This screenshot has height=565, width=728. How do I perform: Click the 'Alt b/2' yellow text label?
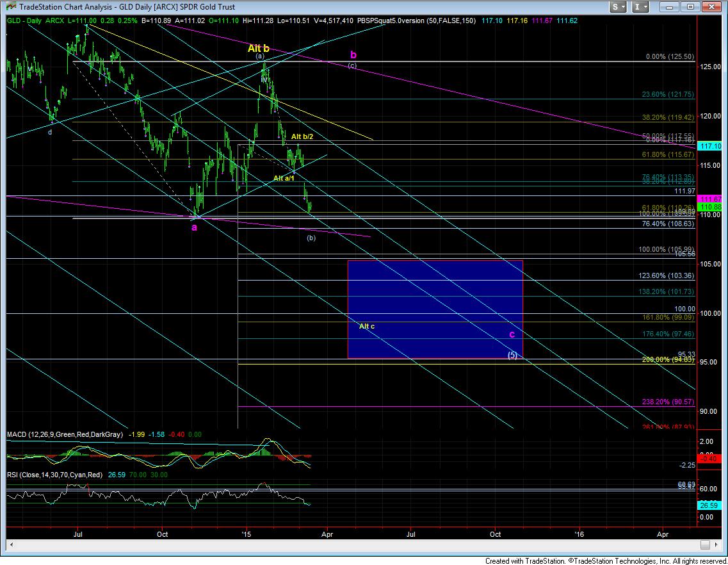302,137
